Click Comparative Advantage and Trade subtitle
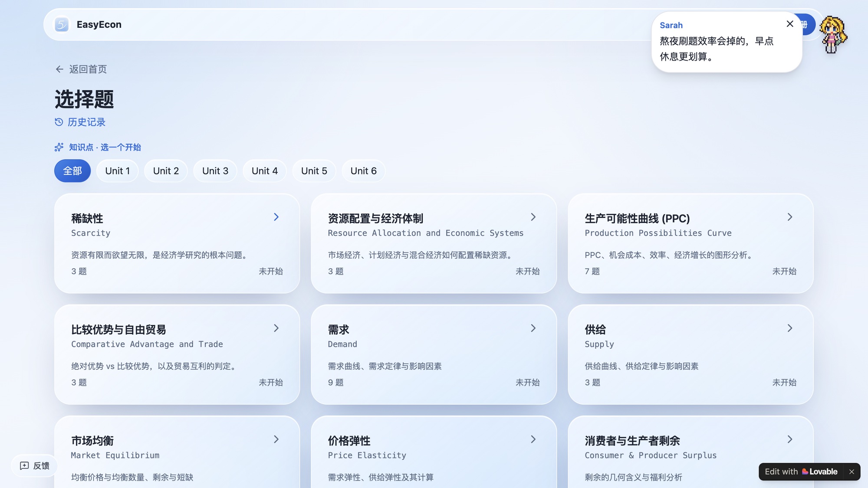The height and width of the screenshot is (488, 868). 147,344
